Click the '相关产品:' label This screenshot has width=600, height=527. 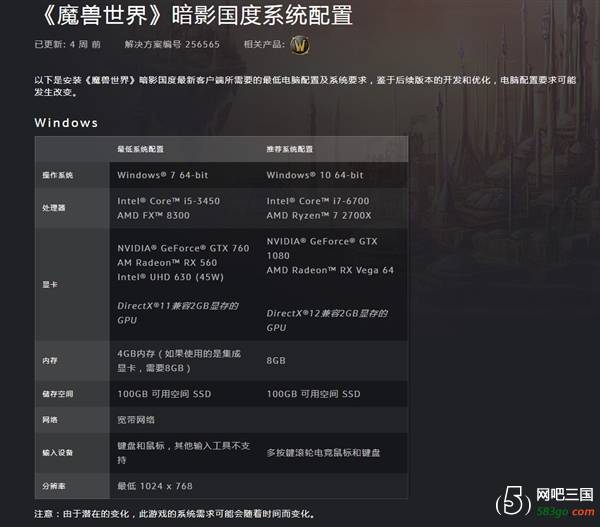click(x=264, y=44)
